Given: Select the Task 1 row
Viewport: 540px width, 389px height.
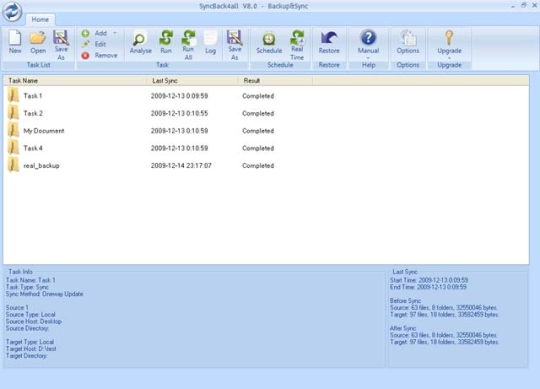Looking at the screenshot, I should point(266,96).
